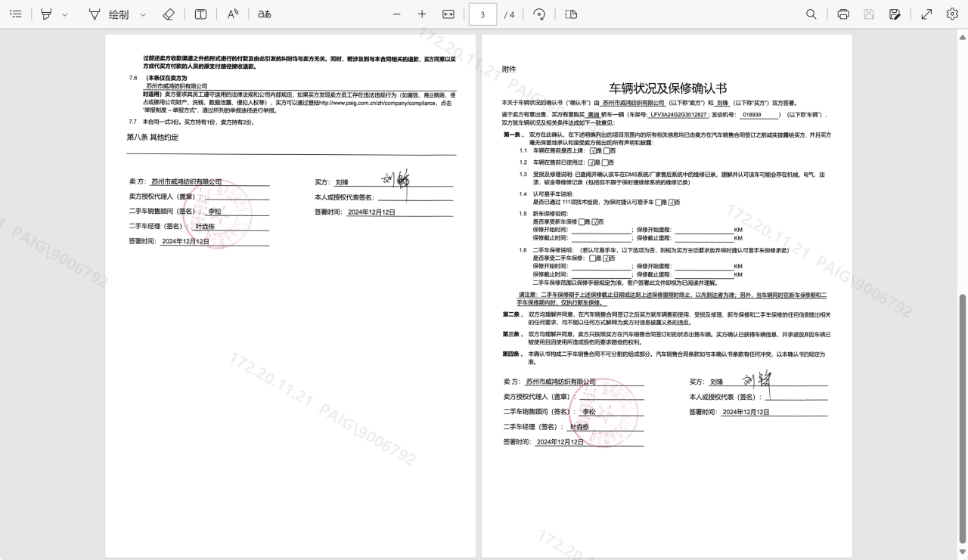Viewport: 968px width, 560px height.
Task: Click 叶森栋 on the right page signature block
Action: [x=580, y=426]
